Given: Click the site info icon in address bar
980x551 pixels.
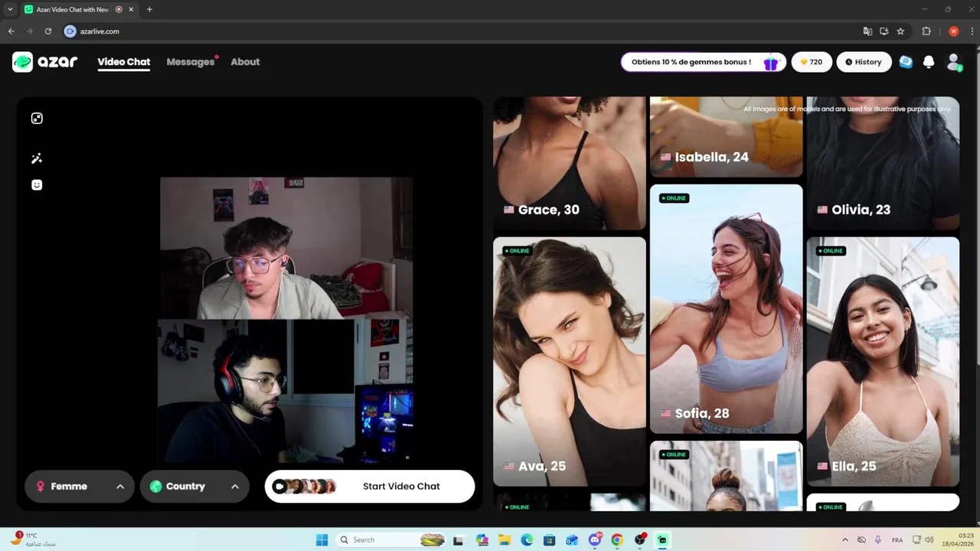Looking at the screenshot, I should tap(70, 31).
